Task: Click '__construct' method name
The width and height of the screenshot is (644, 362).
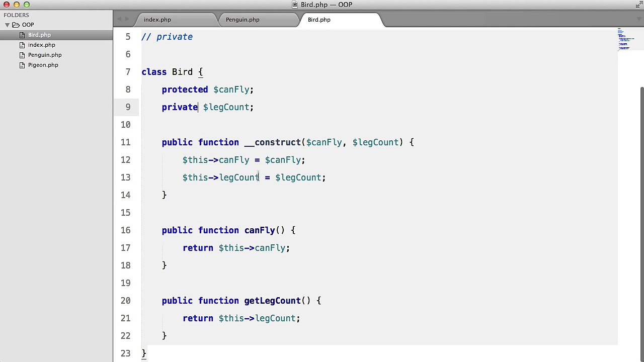Action: coord(272,142)
